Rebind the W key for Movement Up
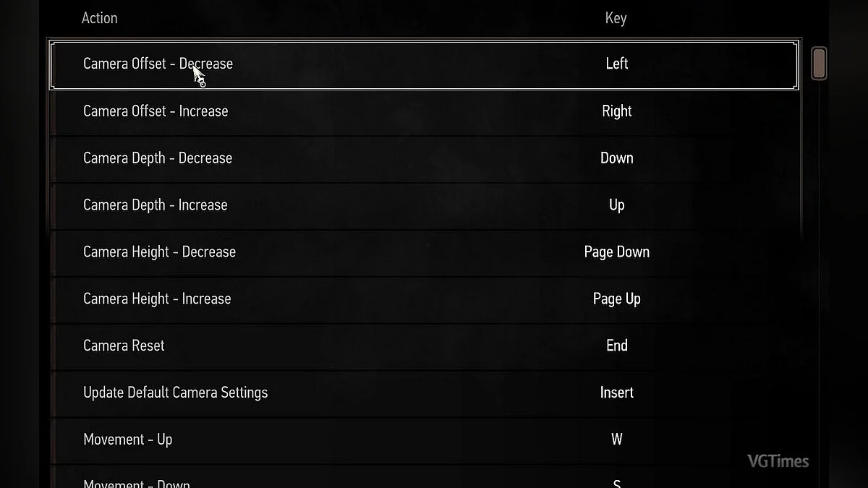The width and height of the screenshot is (868, 488). pos(616,440)
